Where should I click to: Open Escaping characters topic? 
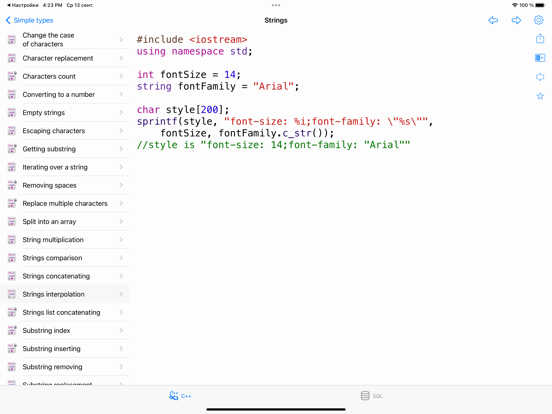pyautogui.click(x=65, y=131)
